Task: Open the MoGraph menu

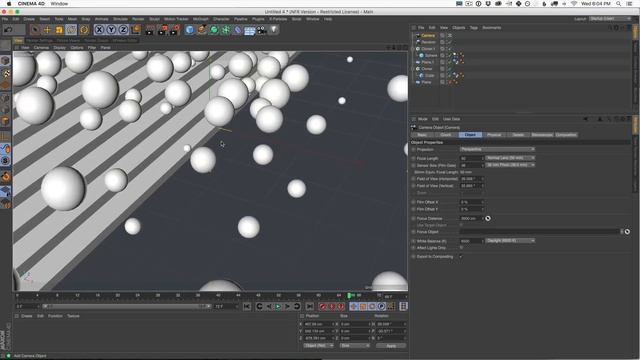Action: click(x=200, y=19)
